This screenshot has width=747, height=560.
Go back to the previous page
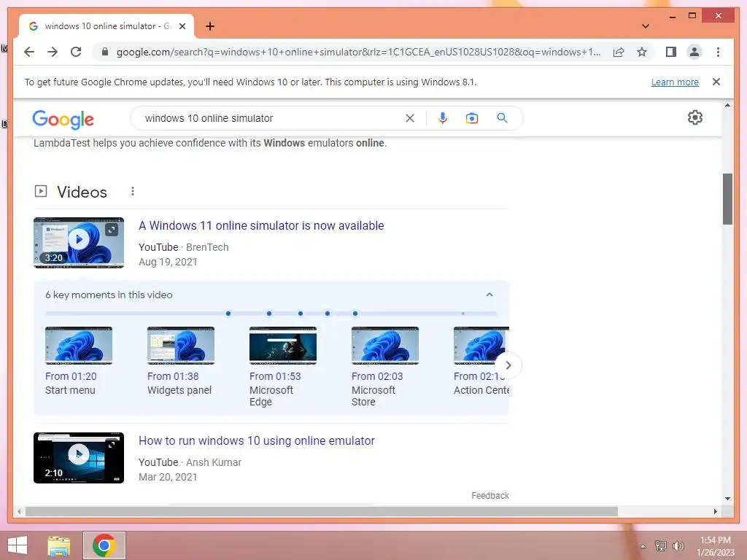pos(29,52)
